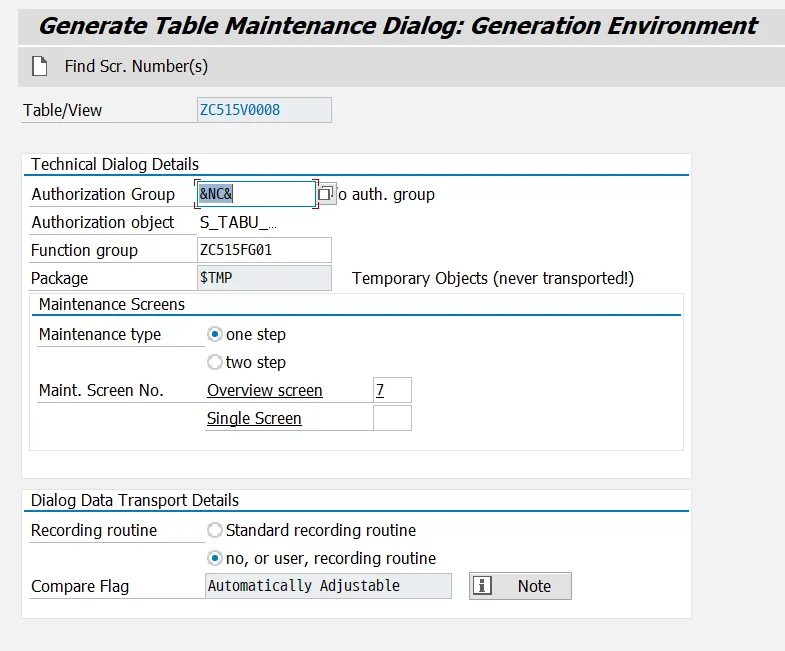Click the Package field showing $TMP
Image resolution: width=785 pixels, height=651 pixels.
tap(265, 278)
